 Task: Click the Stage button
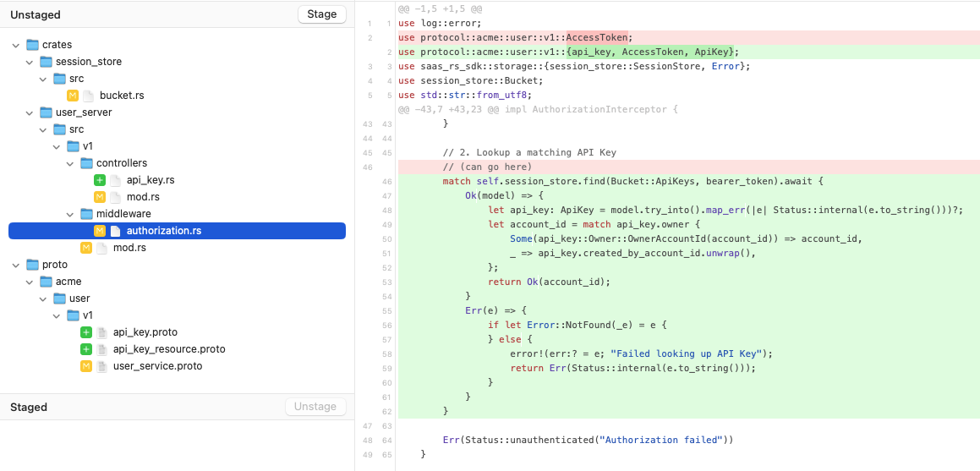coord(322,14)
